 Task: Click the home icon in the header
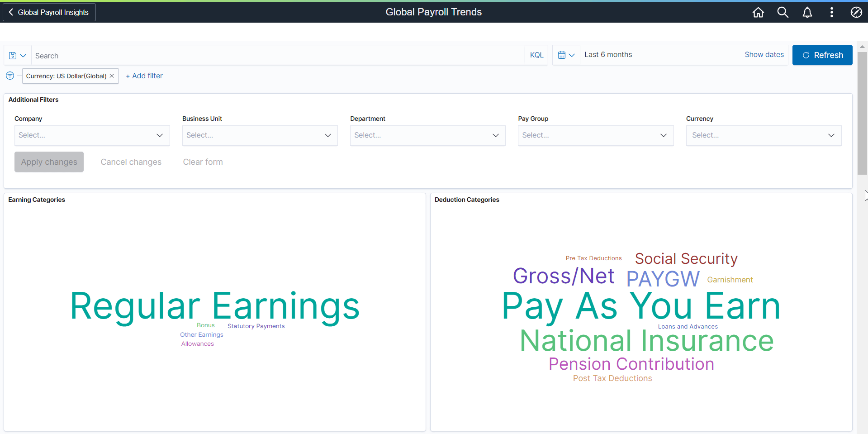pyautogui.click(x=758, y=12)
